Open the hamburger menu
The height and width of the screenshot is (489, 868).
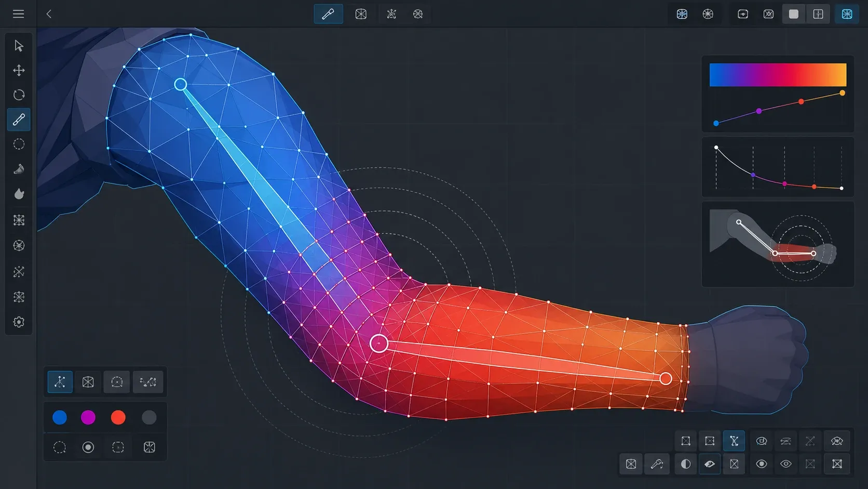point(18,14)
